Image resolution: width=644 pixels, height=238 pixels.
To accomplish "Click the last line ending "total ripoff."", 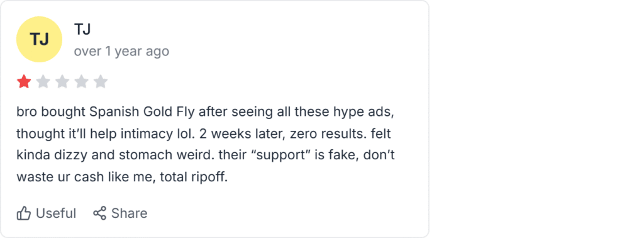I will click(122, 178).
